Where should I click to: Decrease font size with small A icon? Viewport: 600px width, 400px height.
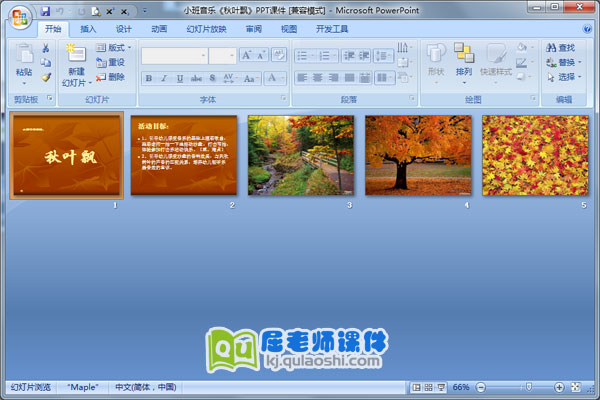pyautogui.click(x=261, y=56)
